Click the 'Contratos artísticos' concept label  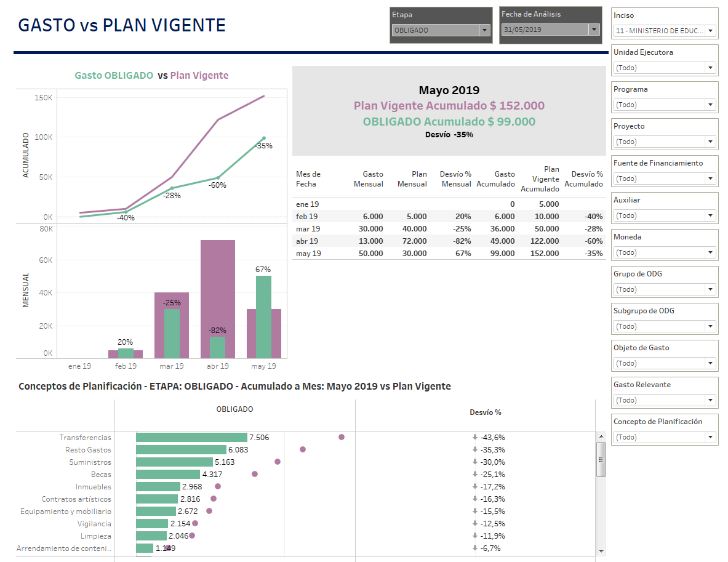(x=76, y=499)
